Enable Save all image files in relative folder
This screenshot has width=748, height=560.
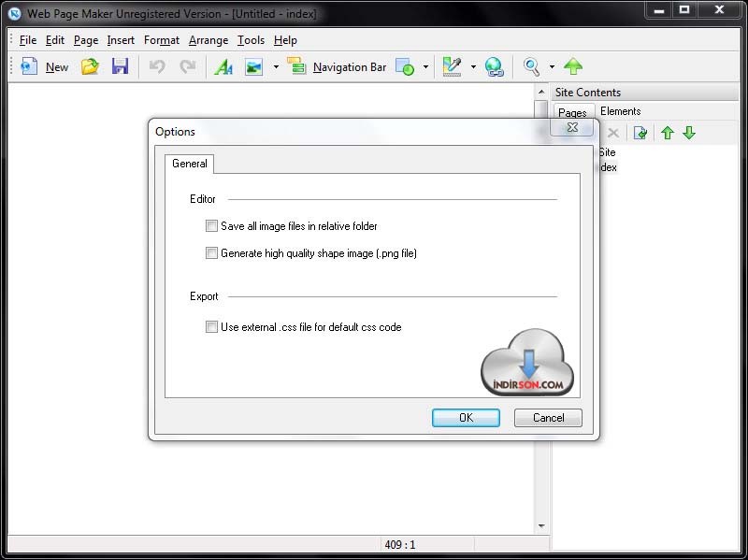point(211,225)
